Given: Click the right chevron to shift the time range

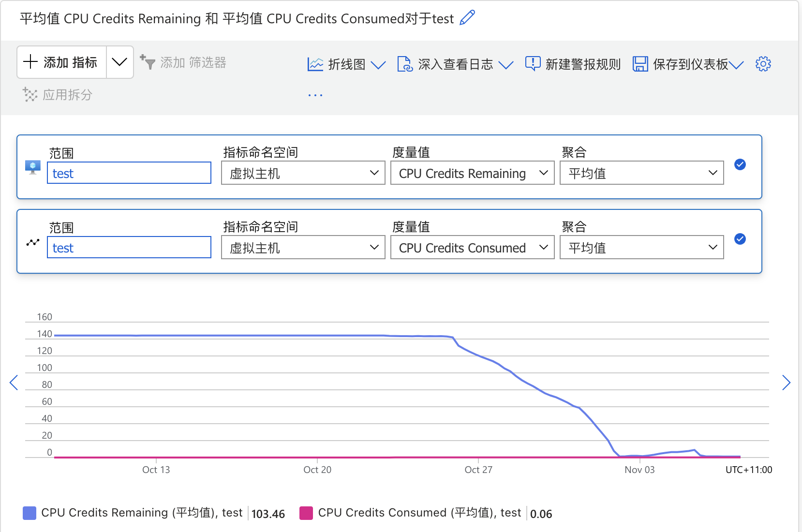Looking at the screenshot, I should [787, 383].
